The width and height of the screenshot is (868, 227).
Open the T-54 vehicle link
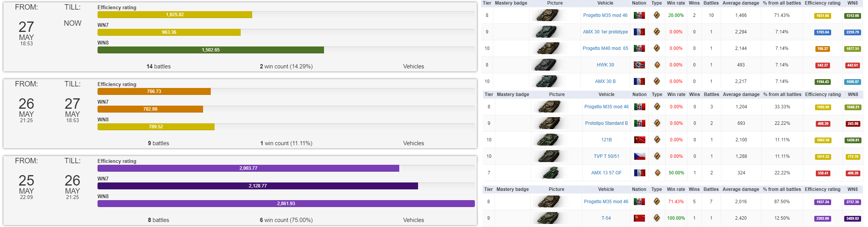click(x=606, y=218)
